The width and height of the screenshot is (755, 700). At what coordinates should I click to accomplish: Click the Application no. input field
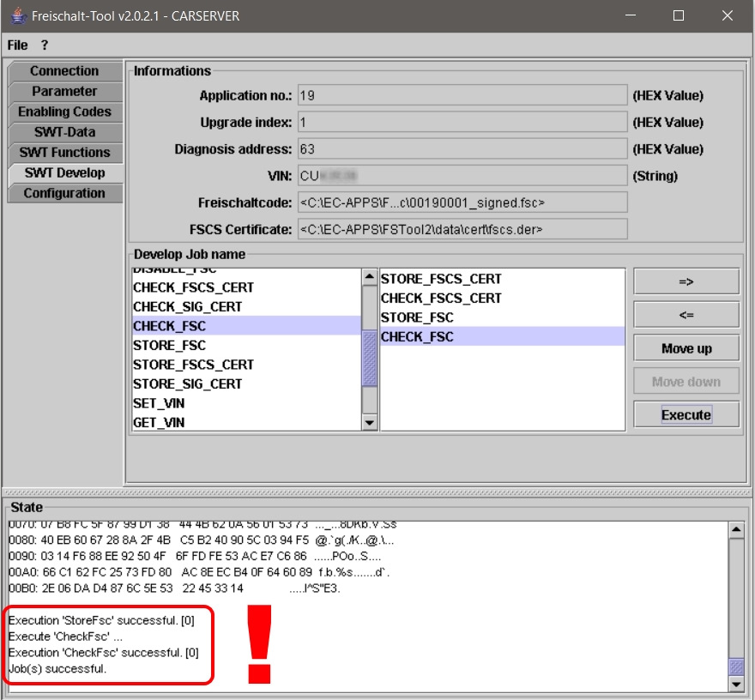coord(462,95)
